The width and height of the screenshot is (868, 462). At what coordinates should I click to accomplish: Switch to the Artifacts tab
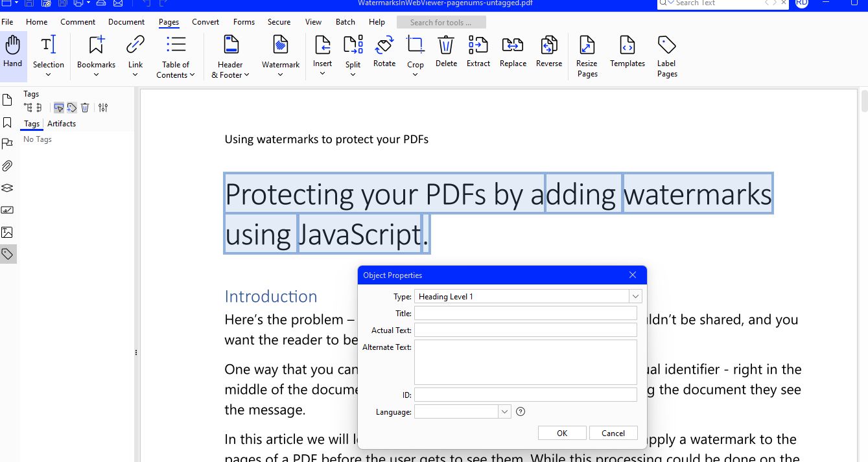[x=62, y=124]
